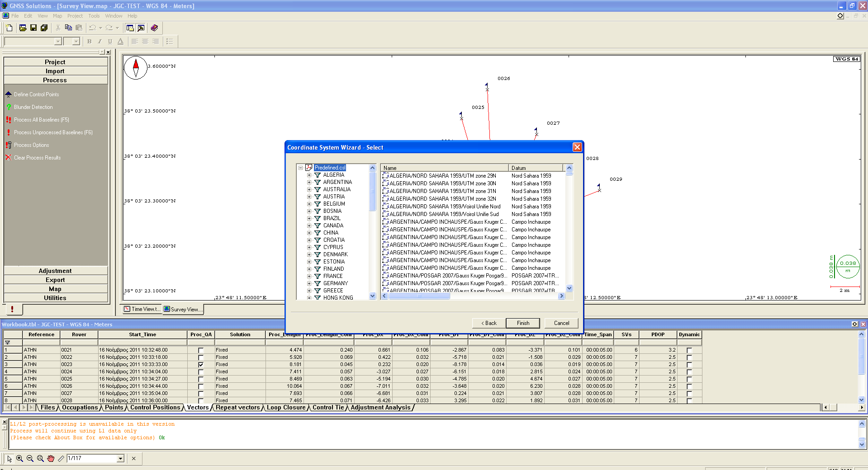This screenshot has height=470, width=868.
Task: Toggle Dynamic checkbox for rover 0023
Action: click(689, 365)
